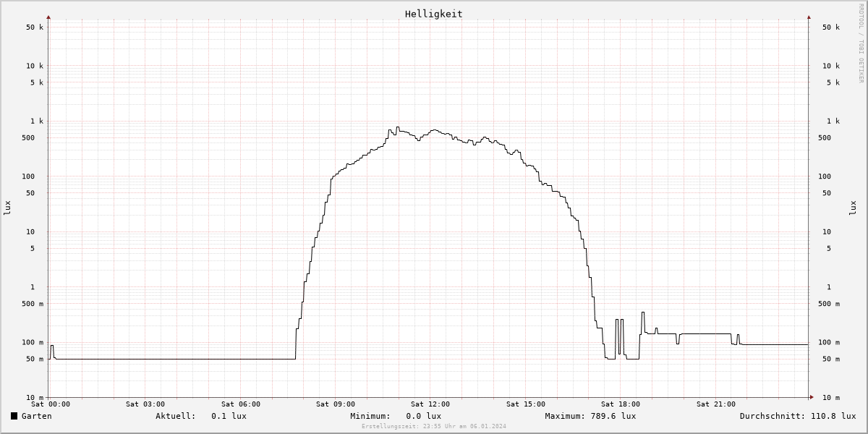Select the 'Maximum: 789.6 lux' statistic

point(590,416)
